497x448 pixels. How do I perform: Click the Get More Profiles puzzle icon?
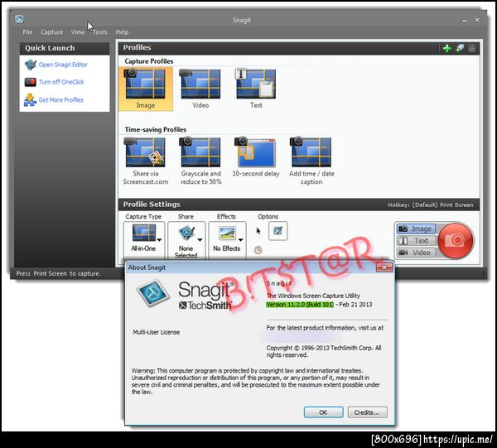30,100
